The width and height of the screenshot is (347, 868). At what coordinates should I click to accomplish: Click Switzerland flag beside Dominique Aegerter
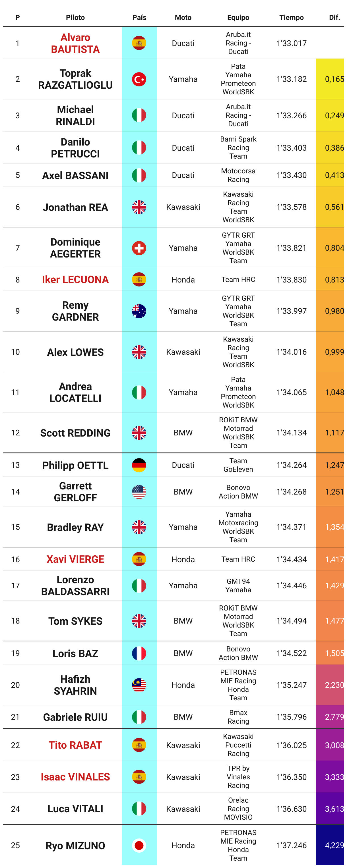139,248
